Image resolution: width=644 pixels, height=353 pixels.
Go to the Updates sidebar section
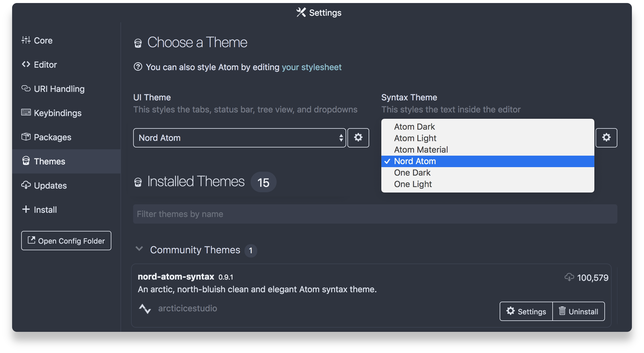50,186
